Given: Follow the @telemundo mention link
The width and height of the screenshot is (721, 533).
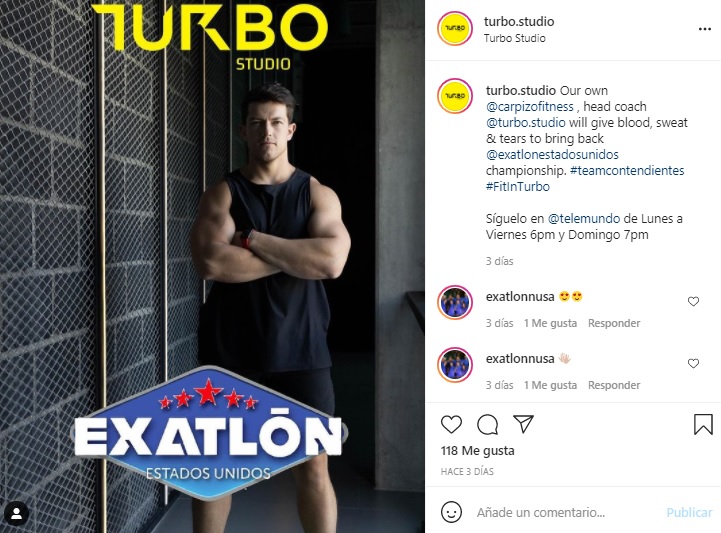Looking at the screenshot, I should coord(584,218).
